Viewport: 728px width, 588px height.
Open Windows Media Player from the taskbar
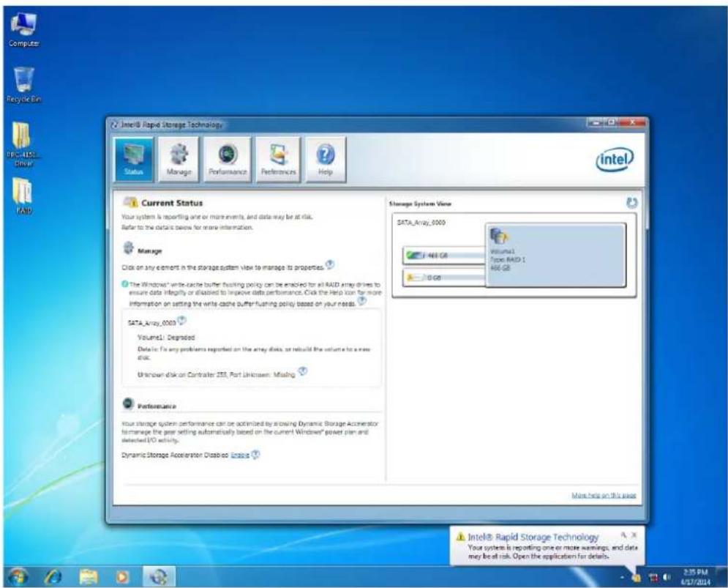[x=123, y=577]
